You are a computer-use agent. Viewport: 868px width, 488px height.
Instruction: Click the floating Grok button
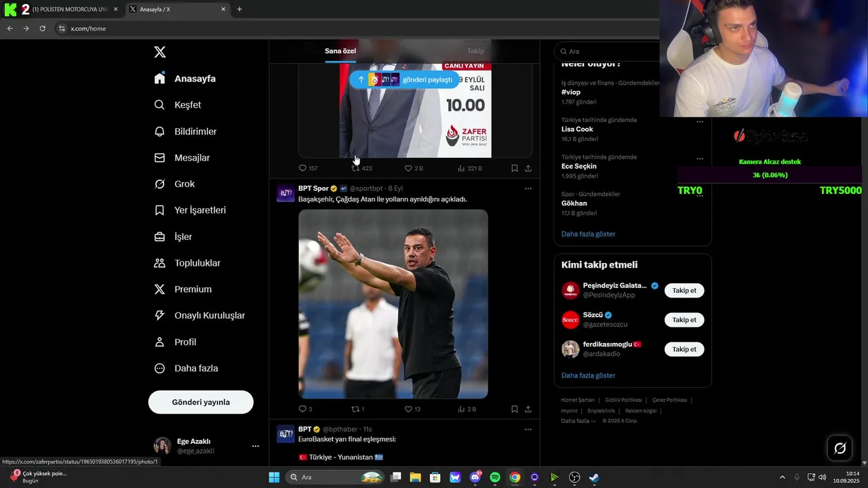840,448
